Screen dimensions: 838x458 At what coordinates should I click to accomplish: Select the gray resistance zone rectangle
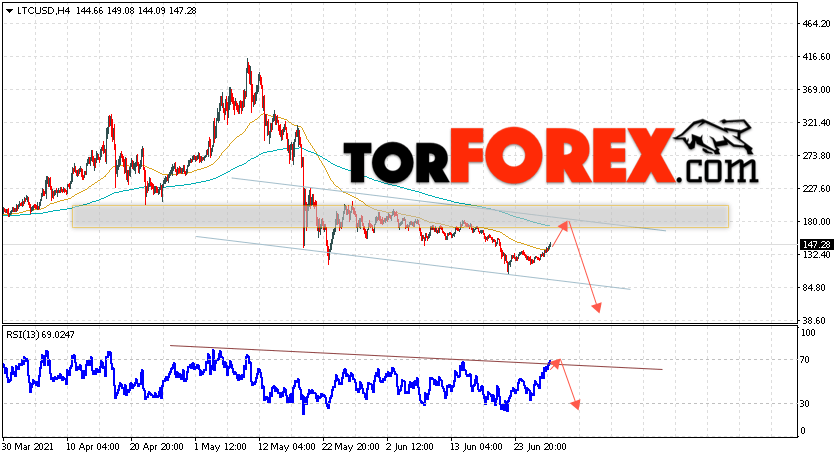(400, 216)
